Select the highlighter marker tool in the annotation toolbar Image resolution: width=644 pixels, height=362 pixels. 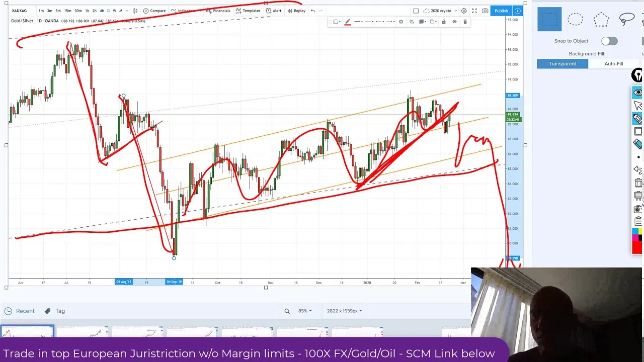[637, 119]
